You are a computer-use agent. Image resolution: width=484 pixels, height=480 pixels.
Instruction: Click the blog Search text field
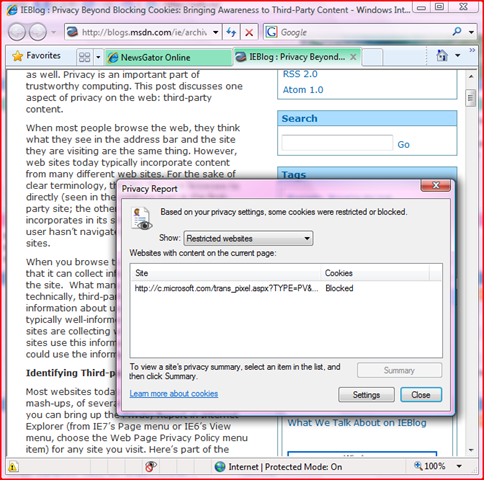coord(337,143)
